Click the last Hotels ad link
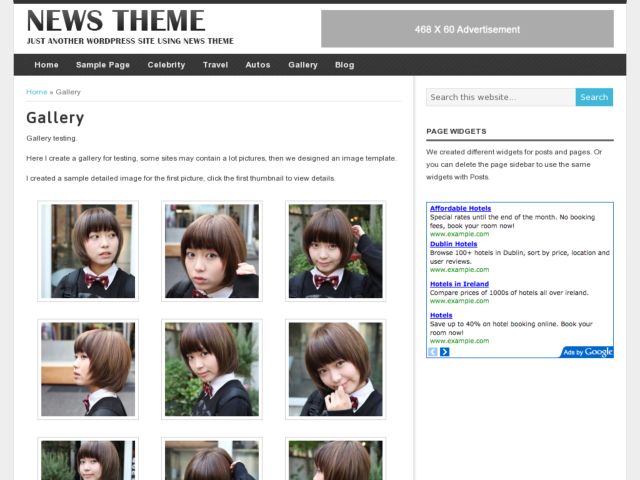Image resolution: width=640 pixels, height=480 pixels. click(441, 315)
